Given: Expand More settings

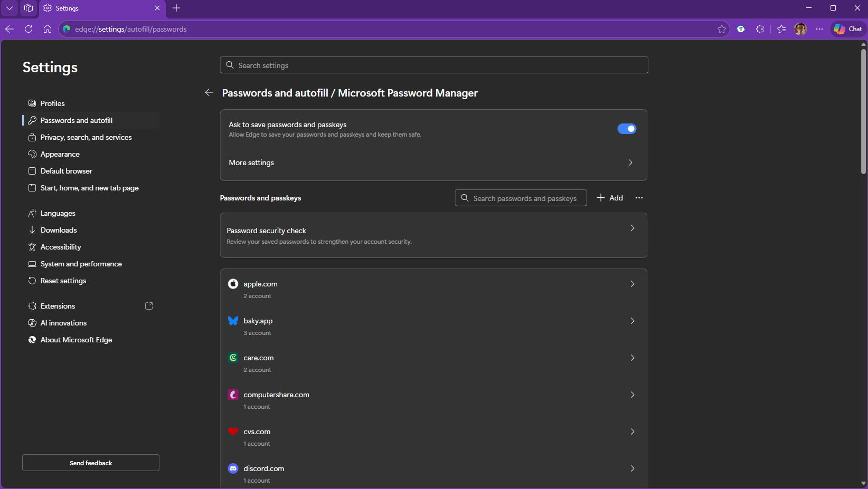Looking at the screenshot, I should pos(433,162).
